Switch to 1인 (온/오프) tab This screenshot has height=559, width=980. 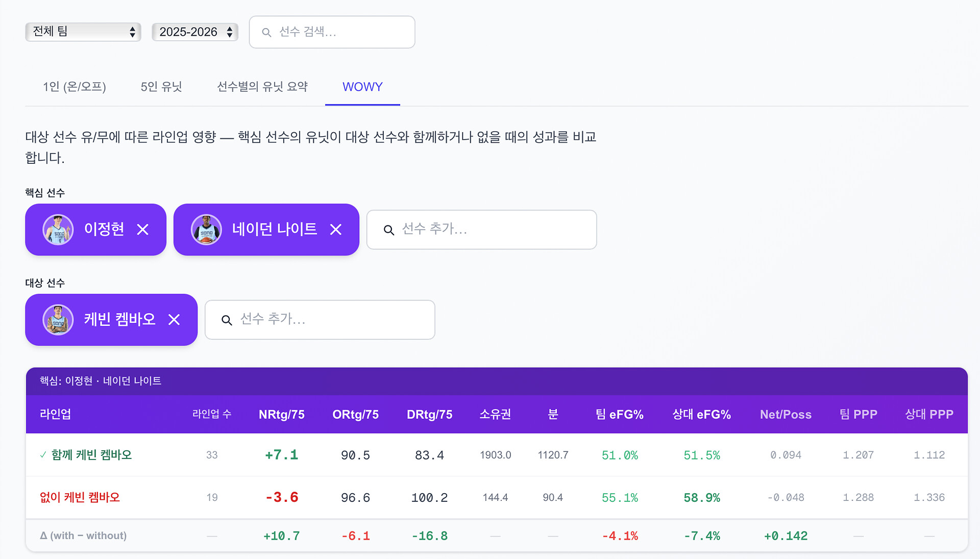[75, 87]
